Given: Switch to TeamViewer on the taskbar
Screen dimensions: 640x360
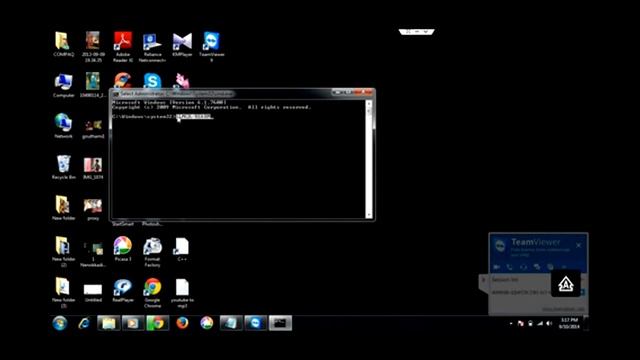Looking at the screenshot, I should [x=256, y=323].
